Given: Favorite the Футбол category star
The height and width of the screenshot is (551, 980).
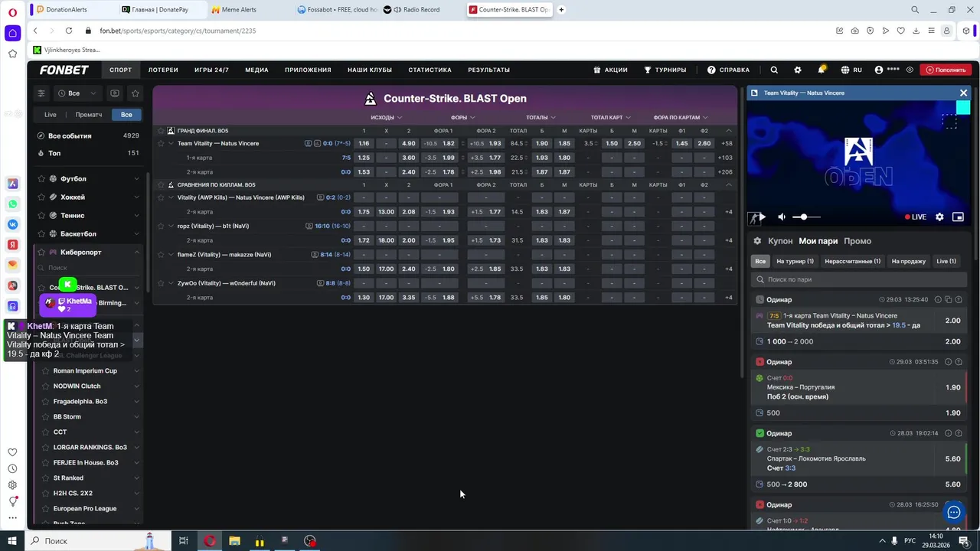Looking at the screenshot, I should coord(41,179).
